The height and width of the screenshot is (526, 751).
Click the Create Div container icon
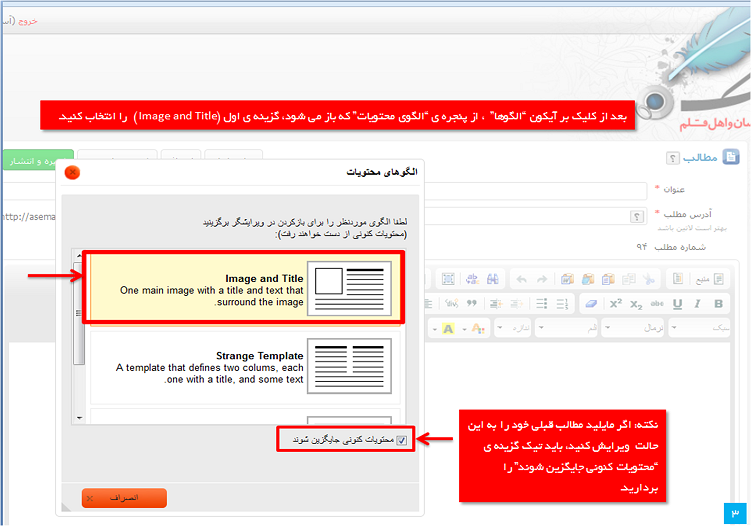click(451, 304)
